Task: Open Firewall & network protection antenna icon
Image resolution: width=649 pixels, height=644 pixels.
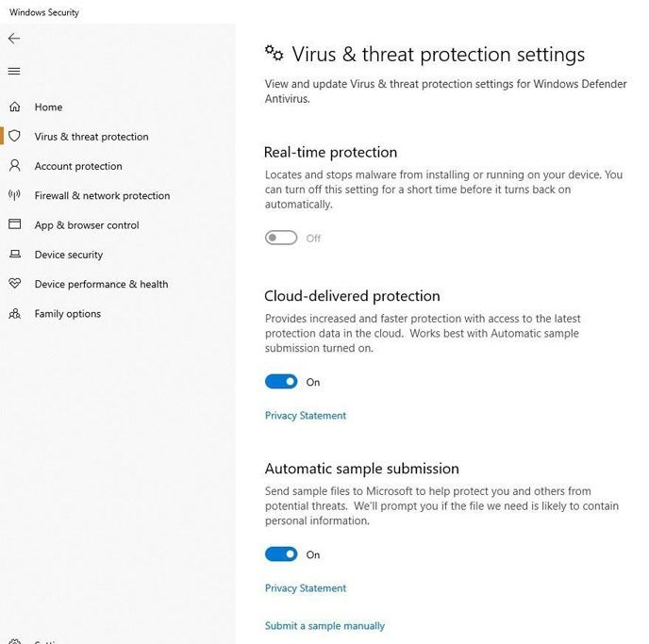Action: (14, 196)
